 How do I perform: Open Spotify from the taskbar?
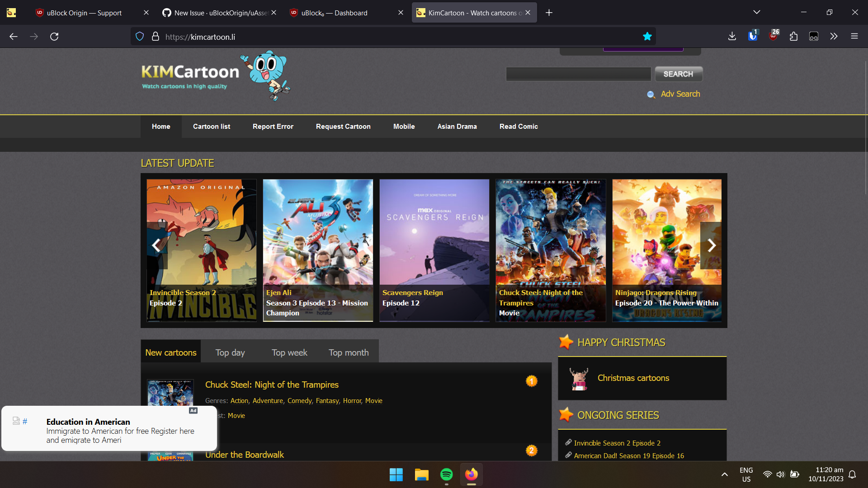coord(446,474)
